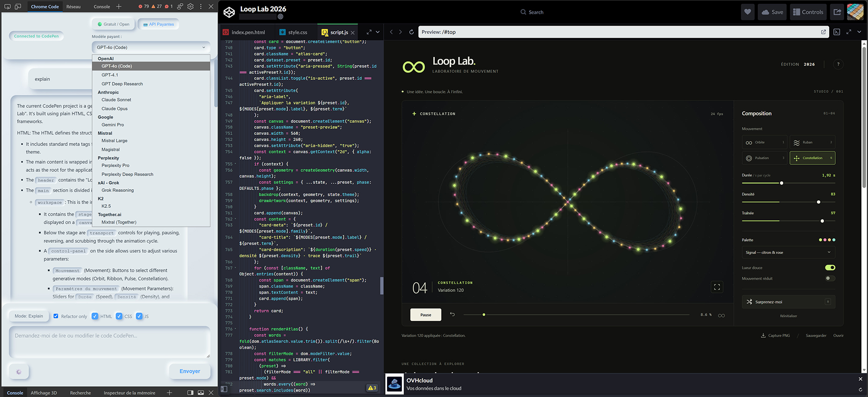This screenshot has width=868, height=397.
Task: Open the preview console terminal icon
Action: [x=837, y=32]
